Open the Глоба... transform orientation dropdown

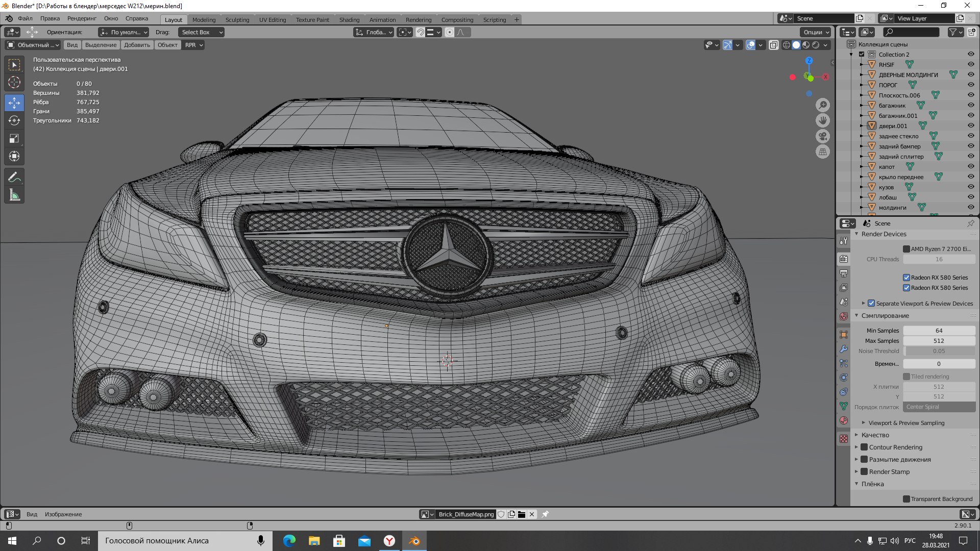[374, 32]
